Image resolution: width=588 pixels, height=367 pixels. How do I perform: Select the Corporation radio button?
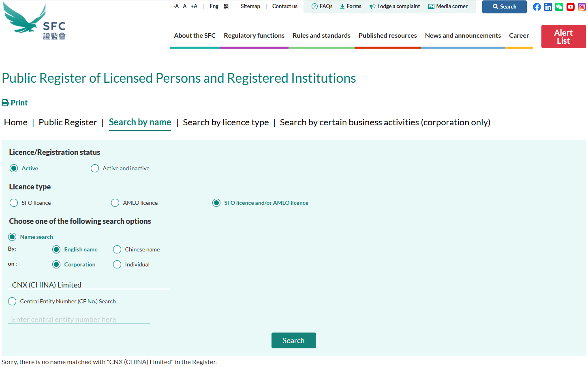point(56,264)
